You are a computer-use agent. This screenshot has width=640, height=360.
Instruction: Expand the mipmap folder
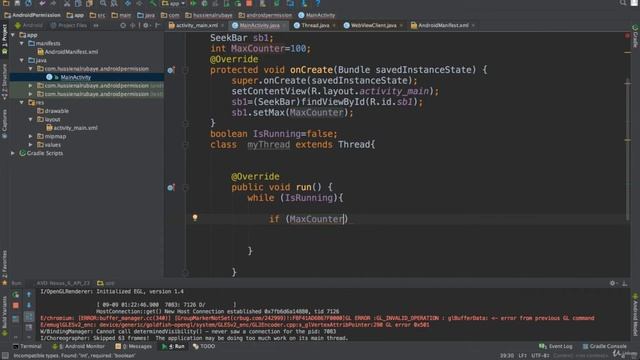coord(30,136)
